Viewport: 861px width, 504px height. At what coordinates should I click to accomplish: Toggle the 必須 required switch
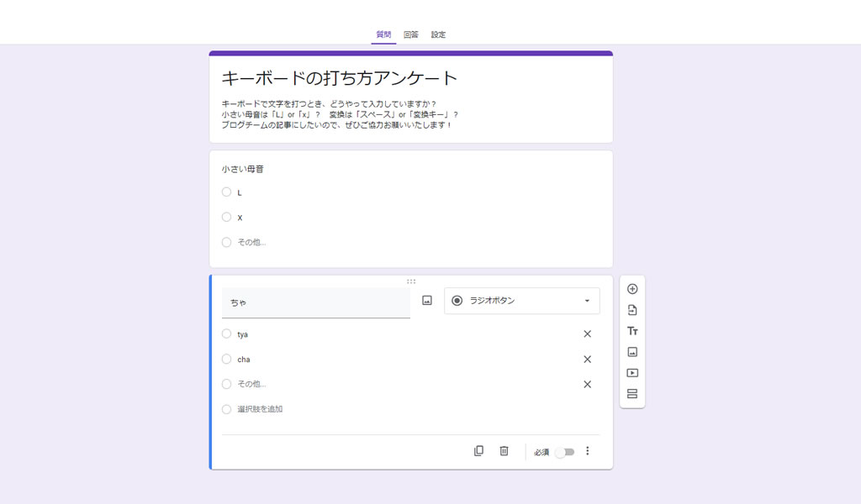point(565,452)
